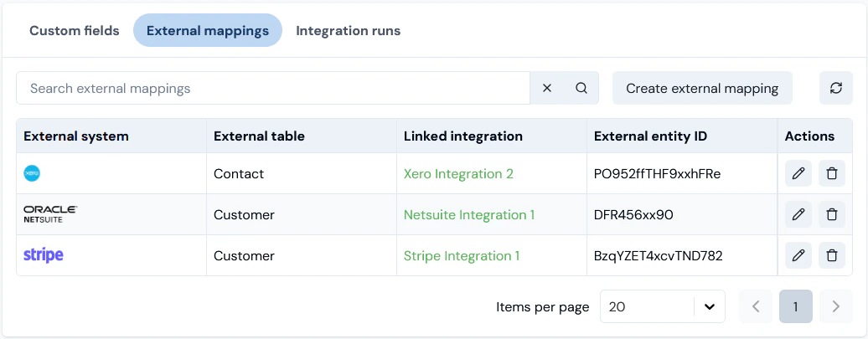Select the External mappings tab

coord(208,31)
